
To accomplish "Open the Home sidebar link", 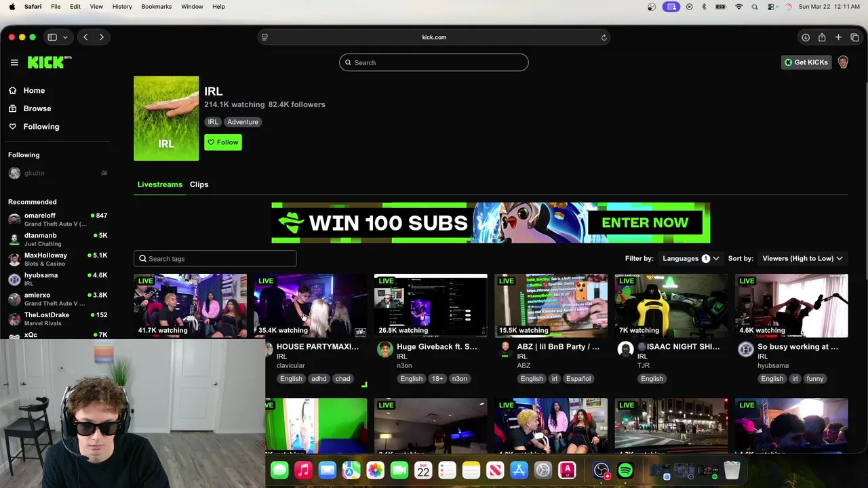I will pos(34,90).
